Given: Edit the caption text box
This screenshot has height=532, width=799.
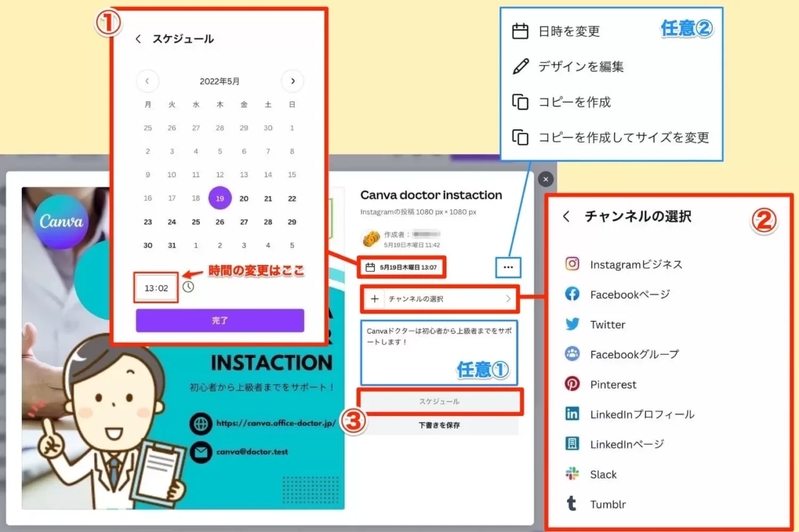Looking at the screenshot, I should click(439, 352).
